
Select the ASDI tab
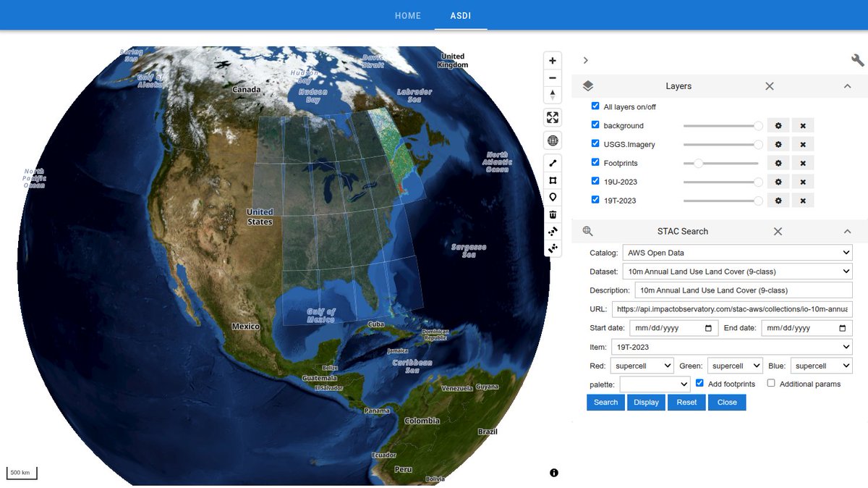(x=461, y=15)
